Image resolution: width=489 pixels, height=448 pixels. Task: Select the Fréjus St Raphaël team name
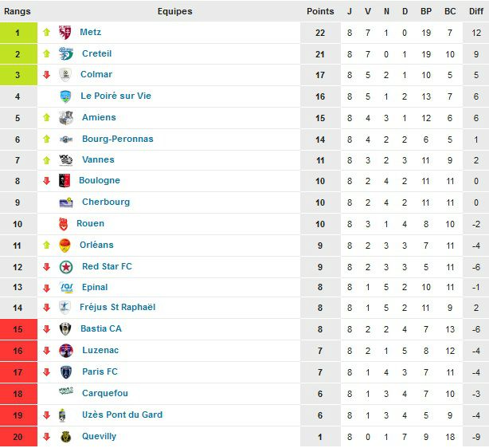[118, 307]
